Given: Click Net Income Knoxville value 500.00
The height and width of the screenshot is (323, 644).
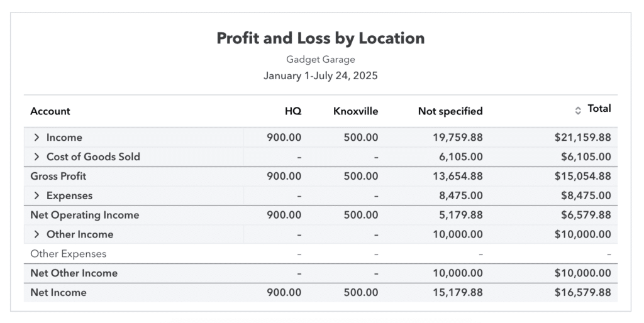Looking at the screenshot, I should coord(361,293).
